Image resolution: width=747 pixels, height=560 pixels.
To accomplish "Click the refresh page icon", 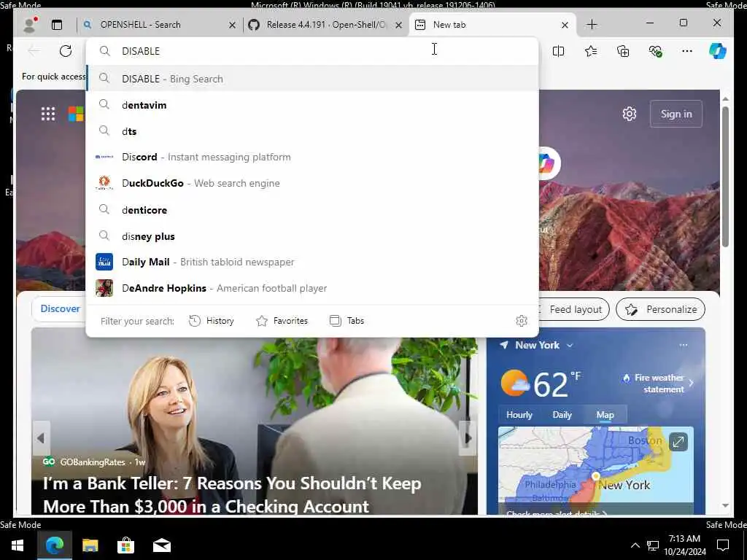I will pyautogui.click(x=65, y=51).
